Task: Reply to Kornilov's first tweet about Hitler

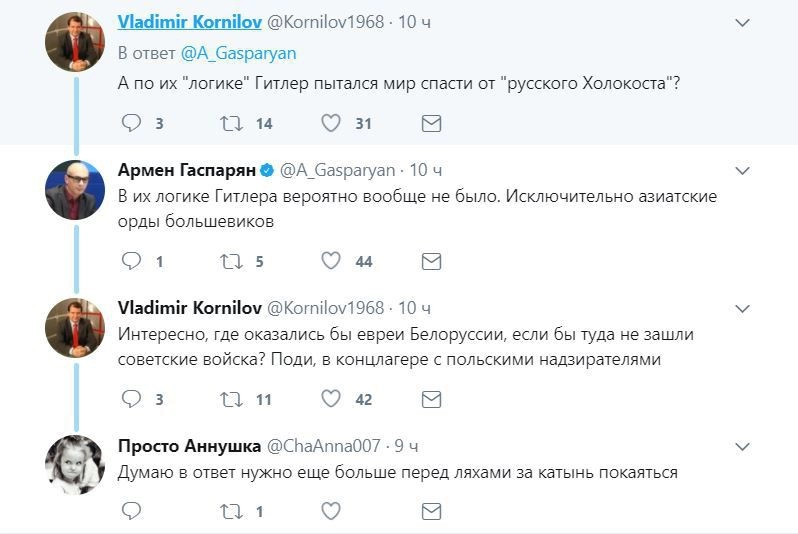Action: coord(130,124)
